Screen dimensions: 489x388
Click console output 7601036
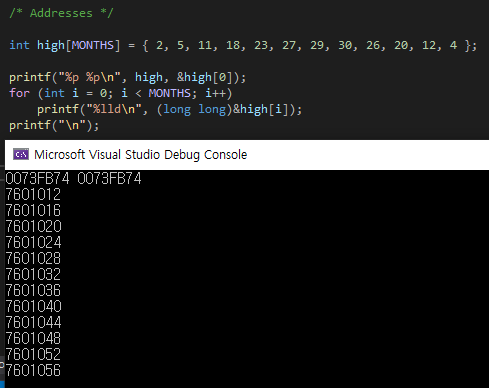33,290
